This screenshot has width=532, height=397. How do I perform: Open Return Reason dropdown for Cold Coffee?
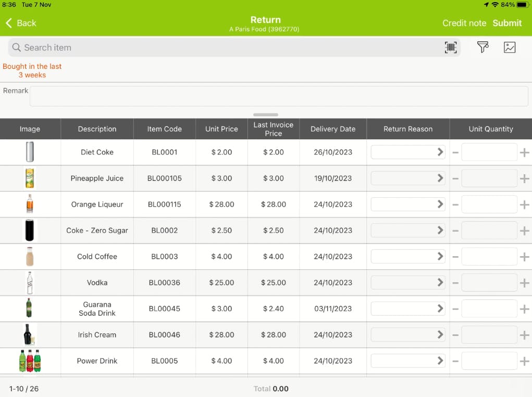click(x=408, y=256)
